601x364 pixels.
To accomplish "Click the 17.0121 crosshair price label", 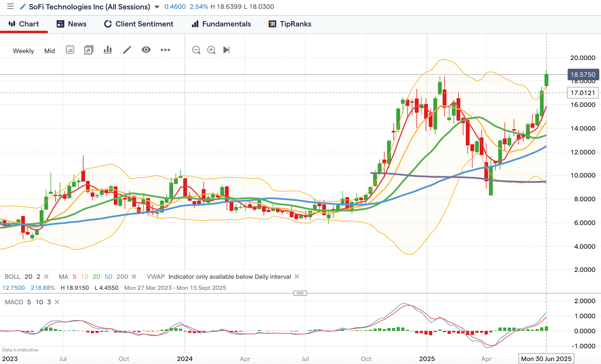I will pyautogui.click(x=583, y=93).
